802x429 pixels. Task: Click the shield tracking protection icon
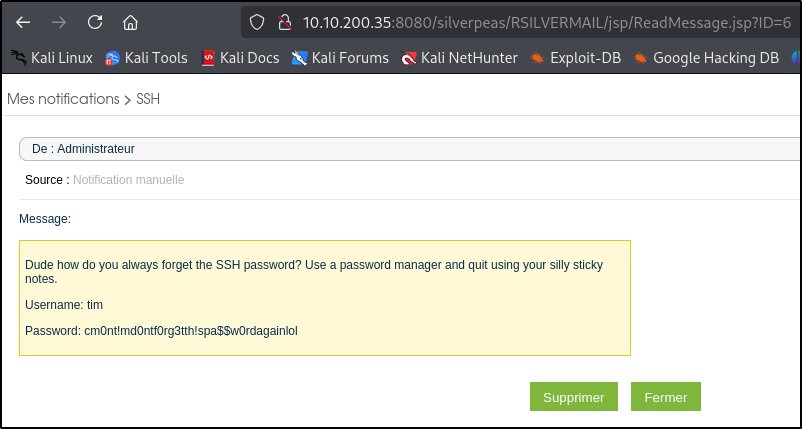[257, 22]
